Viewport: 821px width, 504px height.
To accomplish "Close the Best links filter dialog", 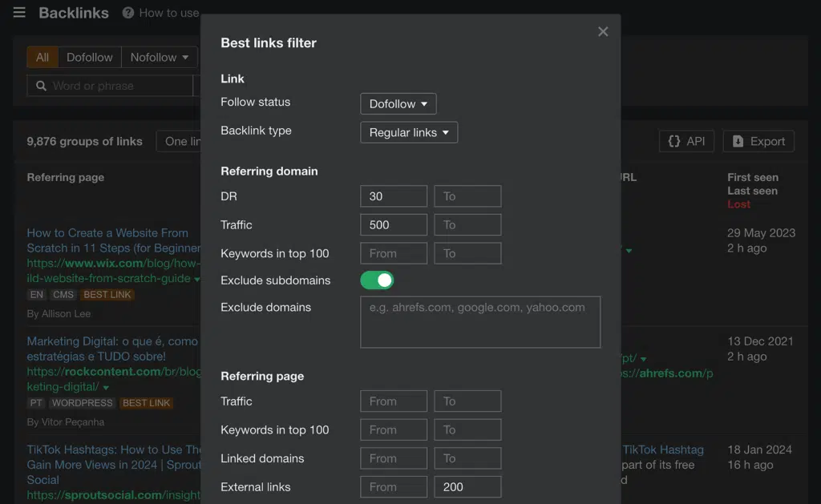I will pyautogui.click(x=603, y=31).
